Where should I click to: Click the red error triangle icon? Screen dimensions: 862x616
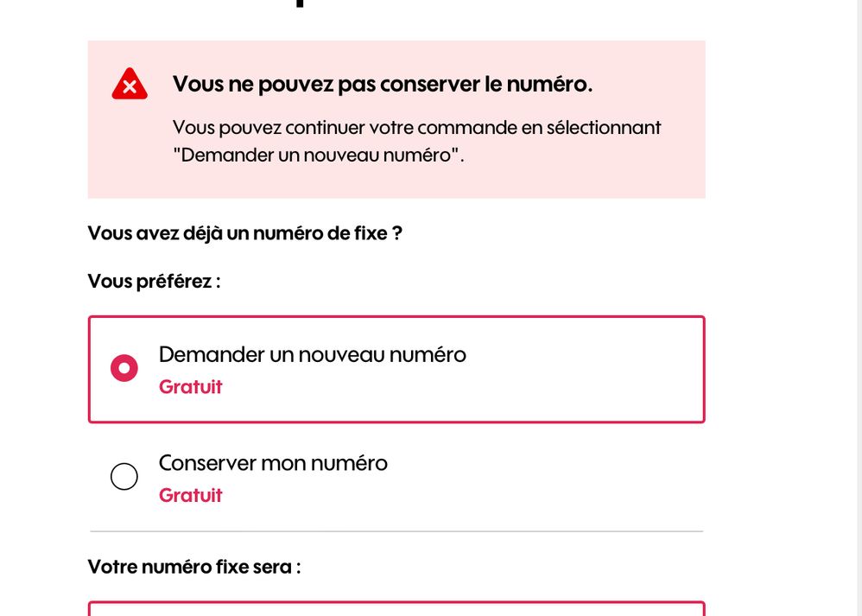tap(130, 84)
